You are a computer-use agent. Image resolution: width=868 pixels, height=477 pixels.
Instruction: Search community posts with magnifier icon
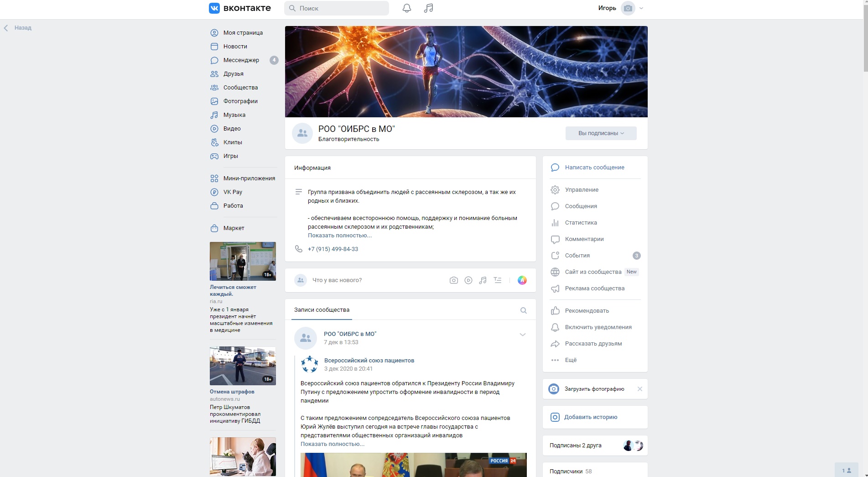tap(523, 310)
